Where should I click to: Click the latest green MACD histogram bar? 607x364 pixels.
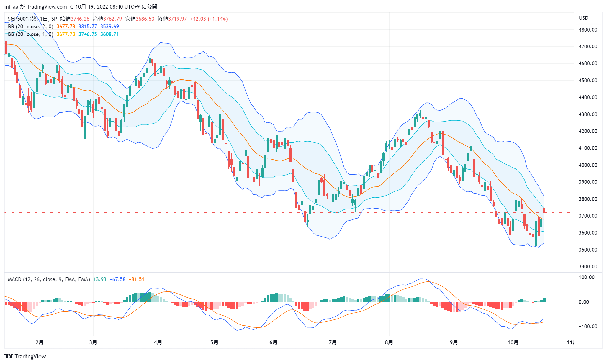[x=544, y=300]
